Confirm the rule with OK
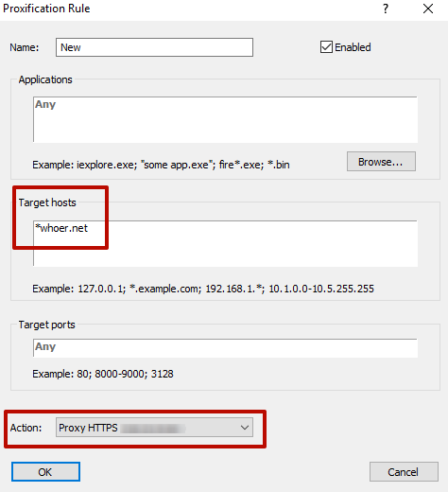This screenshot has height=492, width=448. [45, 472]
